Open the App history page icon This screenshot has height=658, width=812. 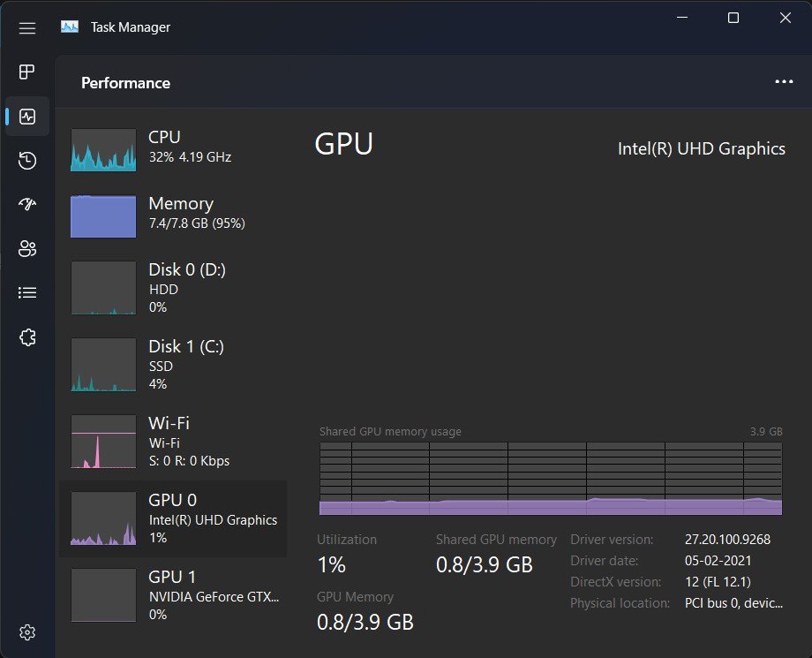coord(27,160)
